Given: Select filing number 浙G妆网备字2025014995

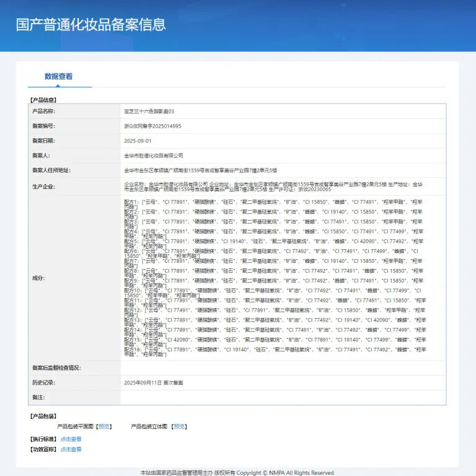Looking at the screenshot, I should point(152,126).
